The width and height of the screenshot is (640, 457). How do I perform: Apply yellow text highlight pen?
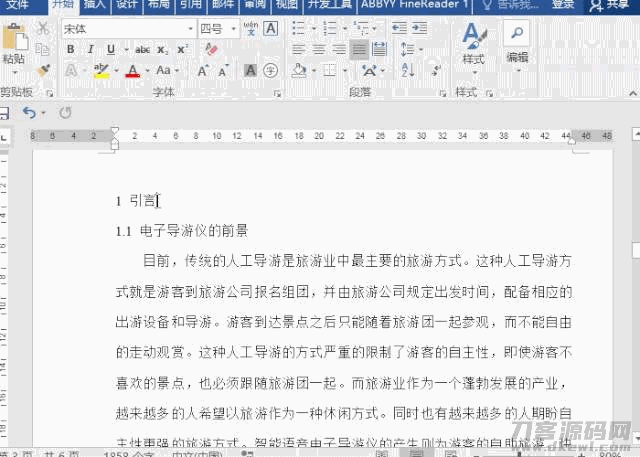point(101,71)
